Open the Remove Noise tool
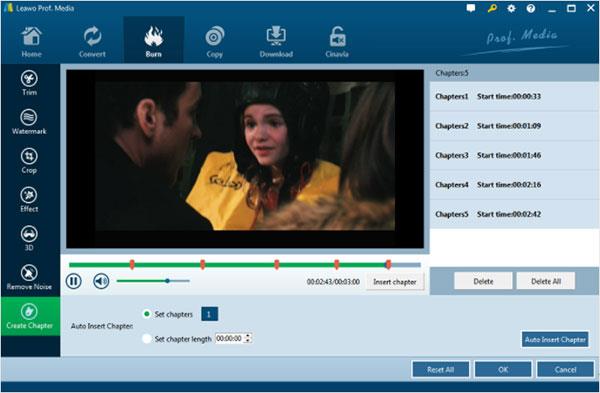Image resolution: width=600 pixels, height=393 pixels. click(29, 277)
